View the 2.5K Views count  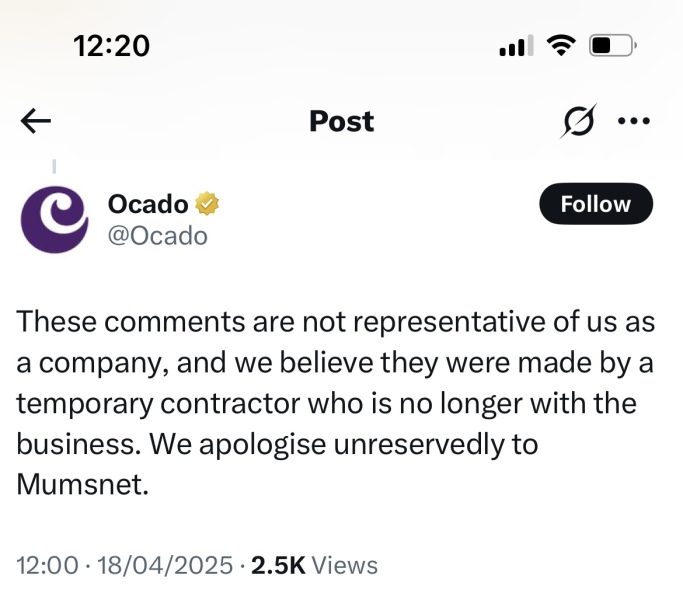pyautogui.click(x=314, y=565)
